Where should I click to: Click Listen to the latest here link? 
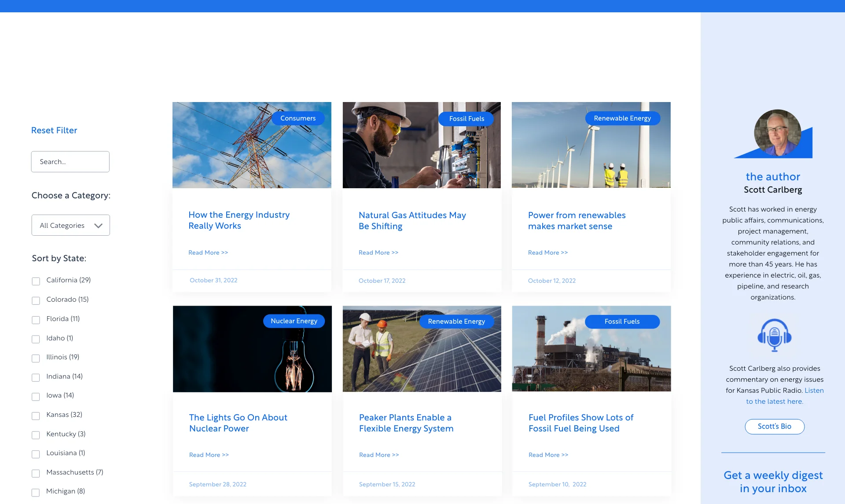[x=785, y=396]
